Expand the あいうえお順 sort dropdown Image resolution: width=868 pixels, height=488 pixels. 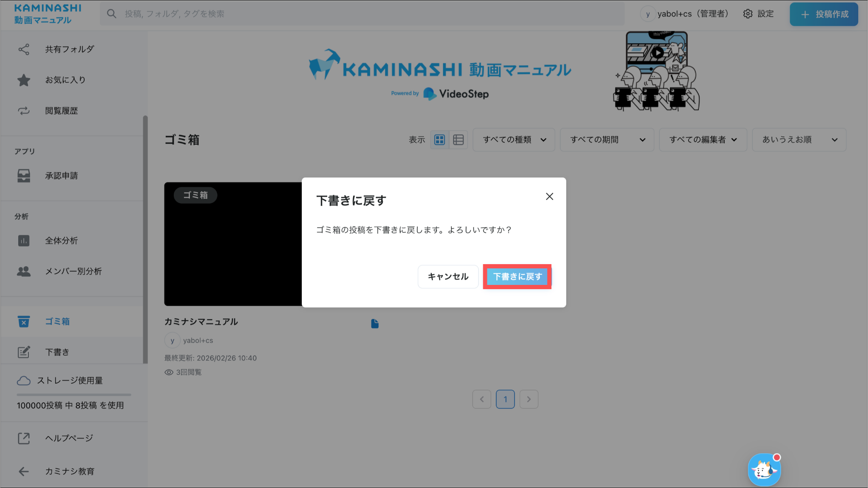(x=799, y=139)
